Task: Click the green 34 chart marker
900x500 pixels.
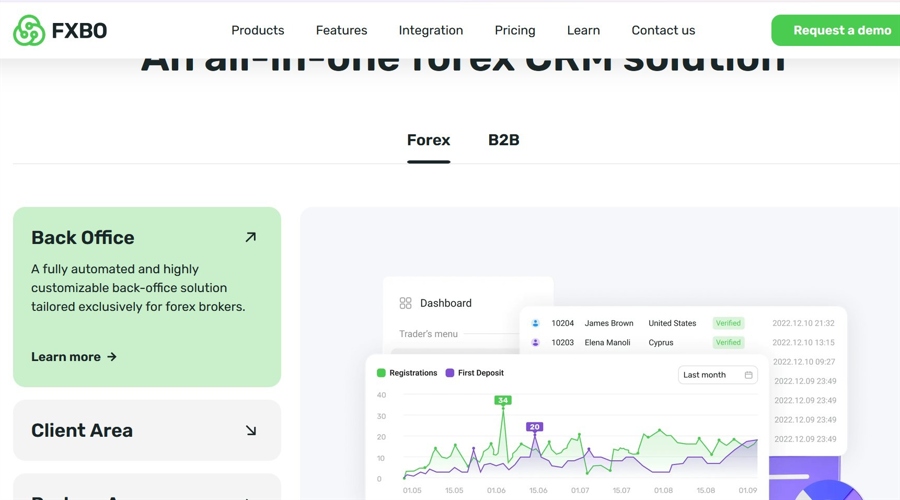Action: (503, 400)
